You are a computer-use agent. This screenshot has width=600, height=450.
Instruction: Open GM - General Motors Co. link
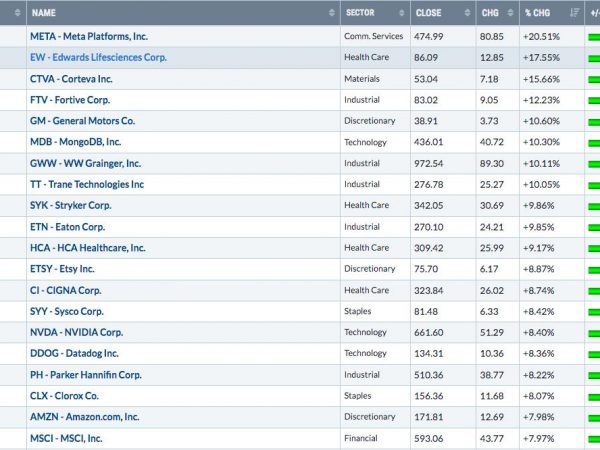click(x=83, y=121)
